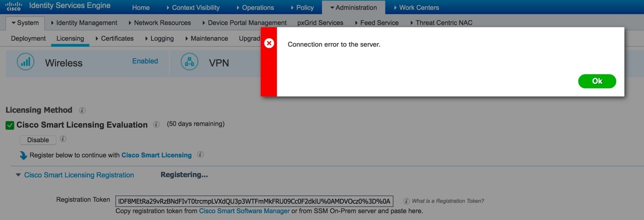Screen dimensions: 644x220
Task: Click the Wireless signal bars icon
Action: [26, 62]
